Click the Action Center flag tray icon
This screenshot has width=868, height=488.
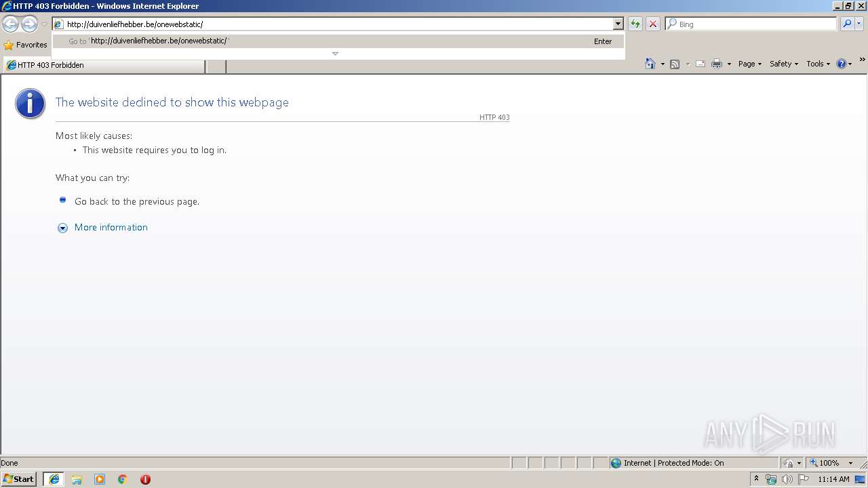point(804,479)
